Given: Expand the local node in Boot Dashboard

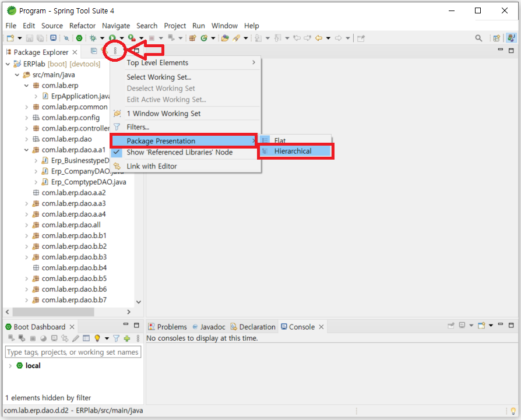Looking at the screenshot, I should coord(10,366).
